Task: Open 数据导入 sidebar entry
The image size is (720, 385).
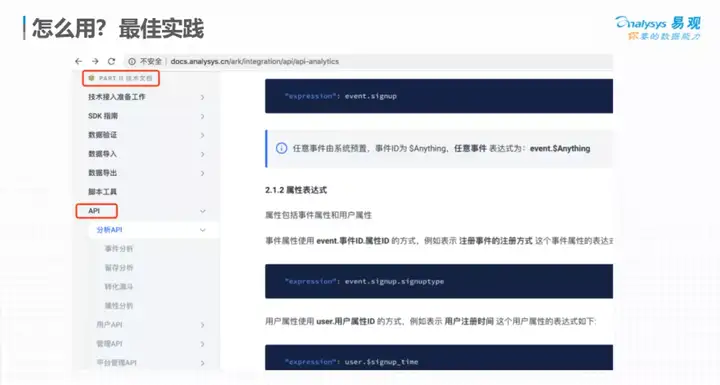Action: [102, 154]
